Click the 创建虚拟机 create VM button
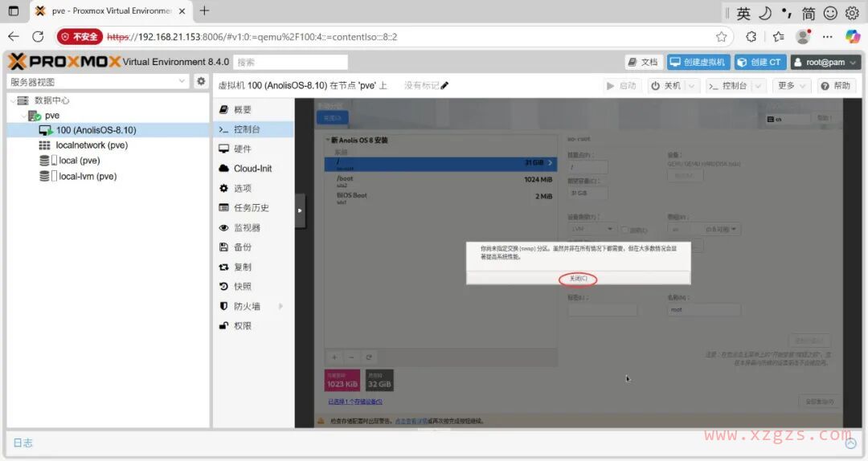The height and width of the screenshot is (461, 868). pyautogui.click(x=698, y=62)
